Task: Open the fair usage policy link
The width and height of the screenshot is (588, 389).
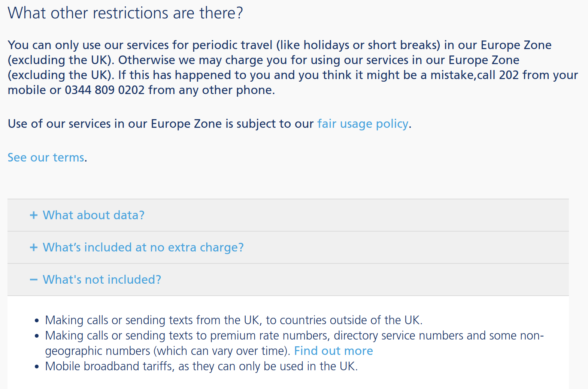Action: tap(363, 124)
